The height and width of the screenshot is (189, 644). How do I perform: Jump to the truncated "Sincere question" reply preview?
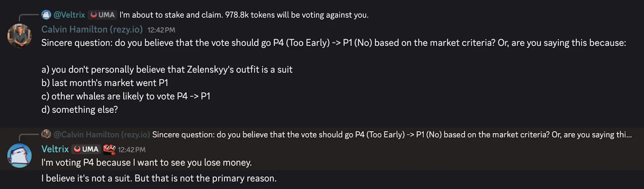click(x=391, y=135)
